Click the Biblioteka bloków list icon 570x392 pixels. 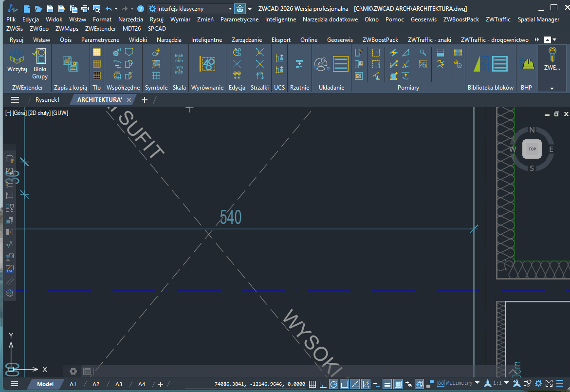500,64
